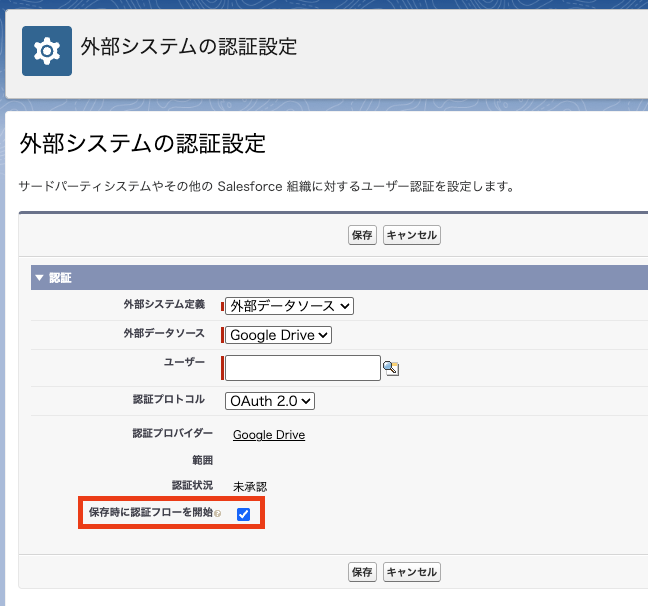Click the top 保存 button
Image resolution: width=648 pixels, height=606 pixels.
tap(362, 235)
